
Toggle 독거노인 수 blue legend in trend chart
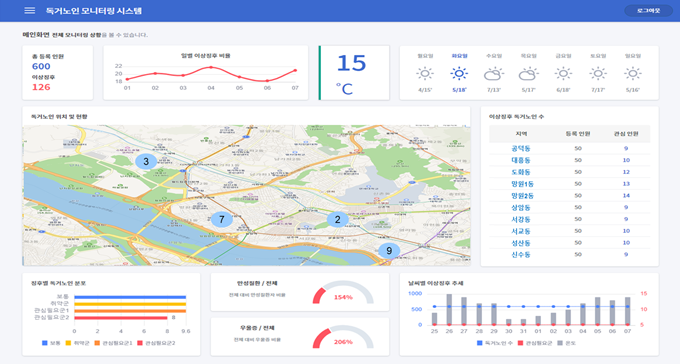495,343
